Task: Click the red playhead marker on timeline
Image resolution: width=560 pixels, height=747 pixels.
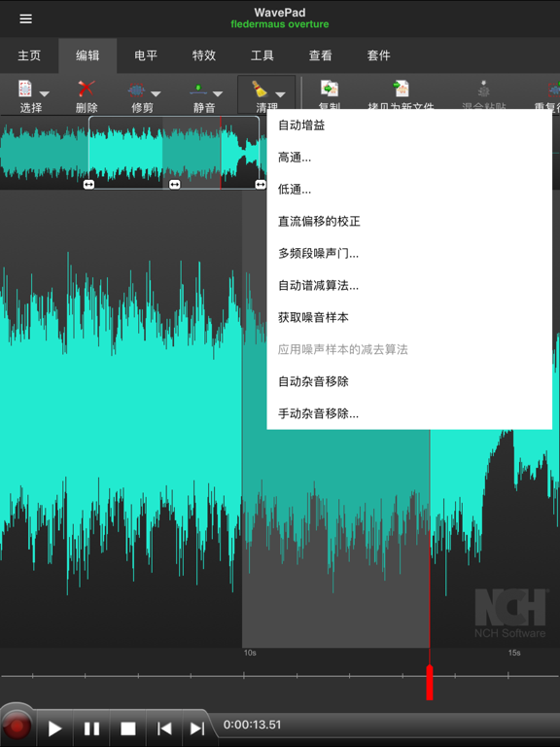Action: tap(430, 682)
